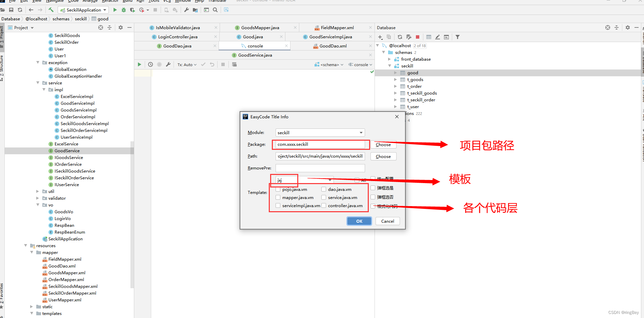Disconnect using the red stop icon in Database toolbar

pos(418,37)
